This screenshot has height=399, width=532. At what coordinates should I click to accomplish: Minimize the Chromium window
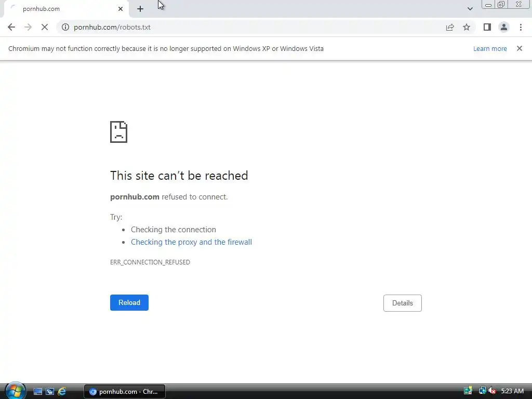click(x=488, y=5)
